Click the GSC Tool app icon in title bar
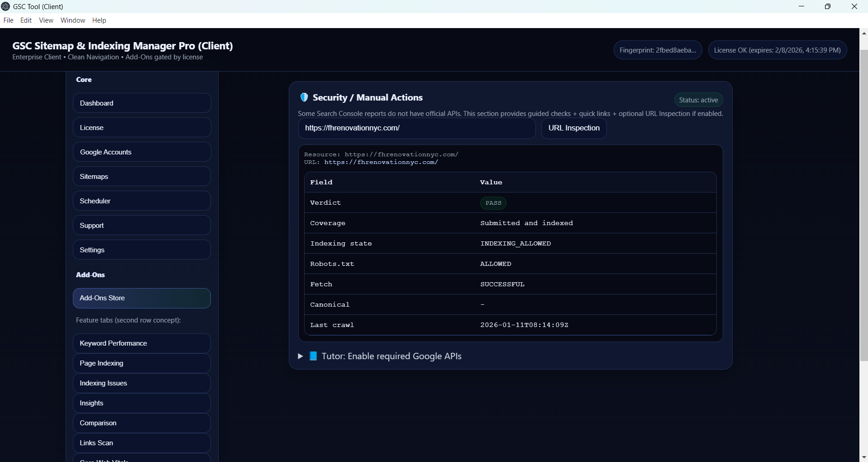 (x=6, y=6)
